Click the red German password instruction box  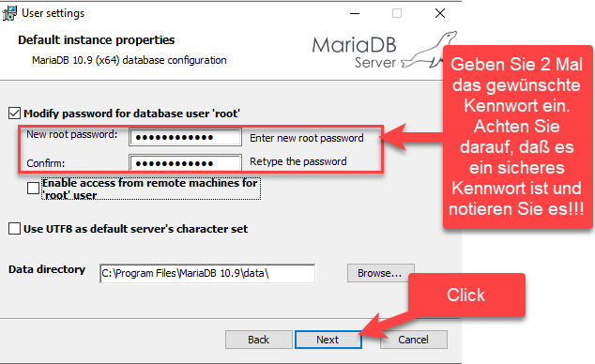(518, 137)
